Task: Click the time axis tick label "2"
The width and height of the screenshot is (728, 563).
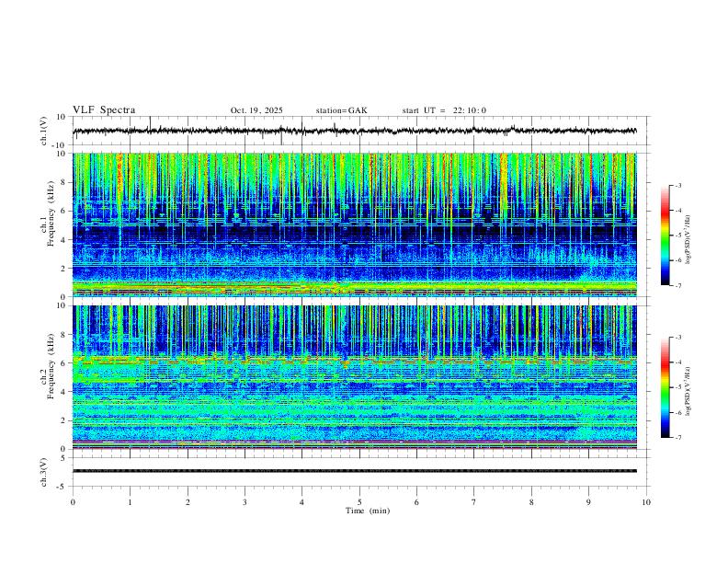Action: [x=188, y=502]
